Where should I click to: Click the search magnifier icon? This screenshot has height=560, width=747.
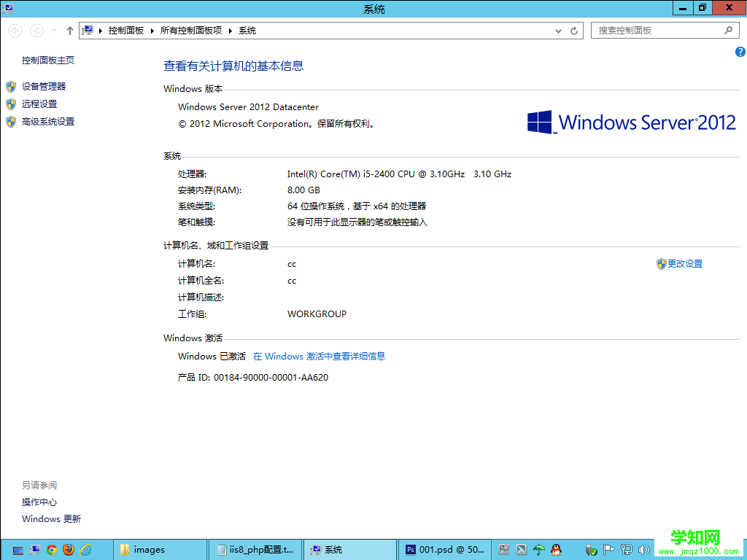[728, 31]
